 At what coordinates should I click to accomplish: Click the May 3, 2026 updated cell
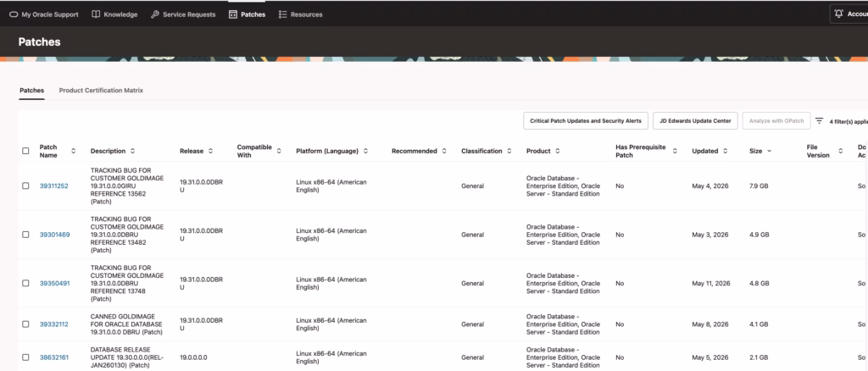pos(710,235)
